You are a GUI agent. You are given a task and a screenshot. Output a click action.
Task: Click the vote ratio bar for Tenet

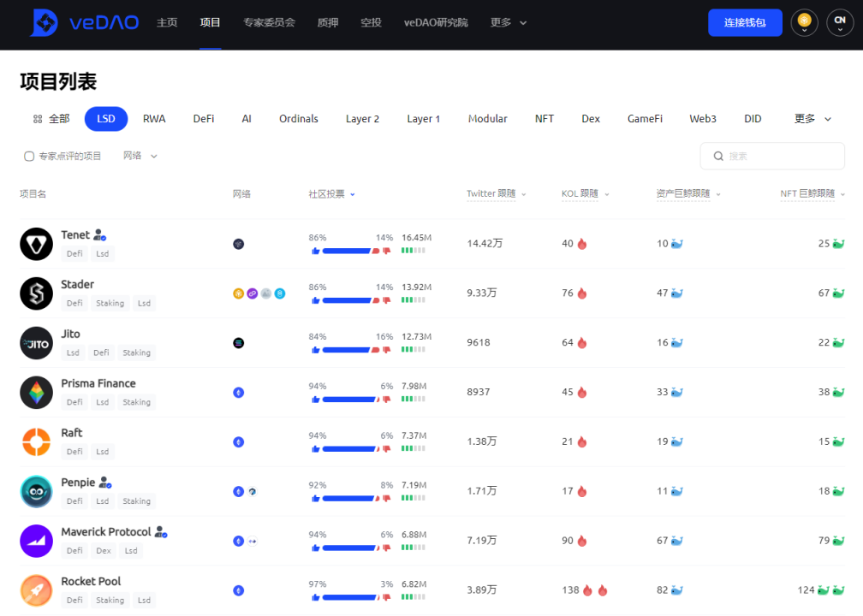click(x=351, y=251)
